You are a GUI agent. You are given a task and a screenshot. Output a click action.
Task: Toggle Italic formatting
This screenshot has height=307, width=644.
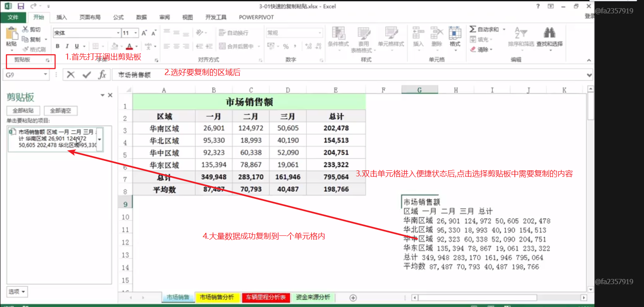pos(67,47)
